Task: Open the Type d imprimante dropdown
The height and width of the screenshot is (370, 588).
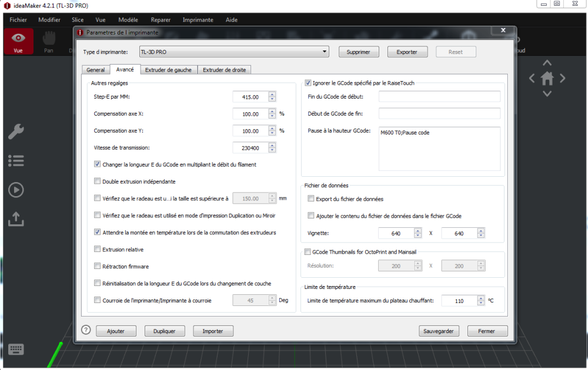Action: tap(234, 52)
